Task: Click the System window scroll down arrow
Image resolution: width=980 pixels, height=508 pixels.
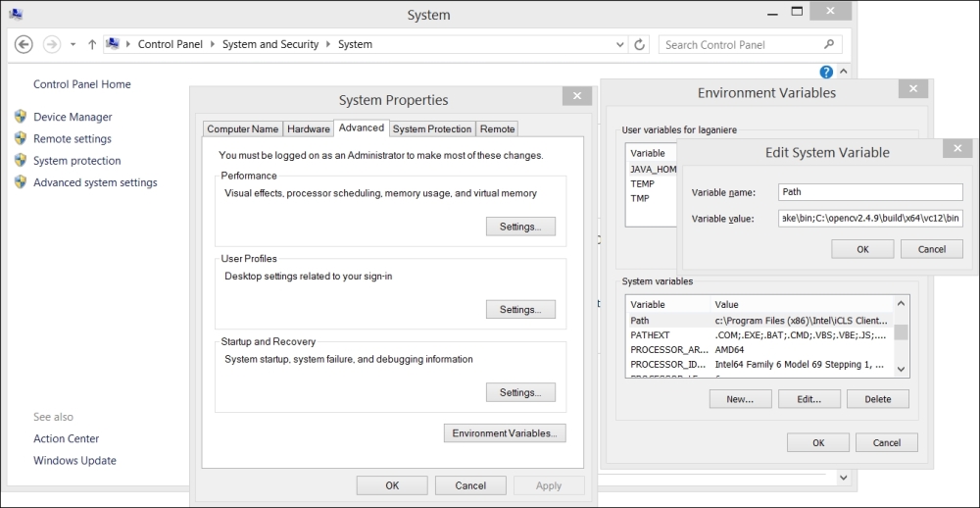Action: [x=843, y=478]
